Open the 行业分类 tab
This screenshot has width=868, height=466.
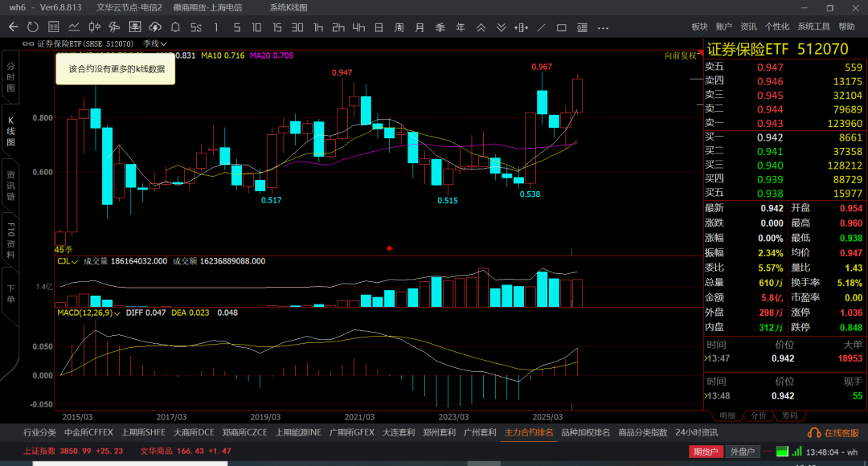pyautogui.click(x=40, y=433)
